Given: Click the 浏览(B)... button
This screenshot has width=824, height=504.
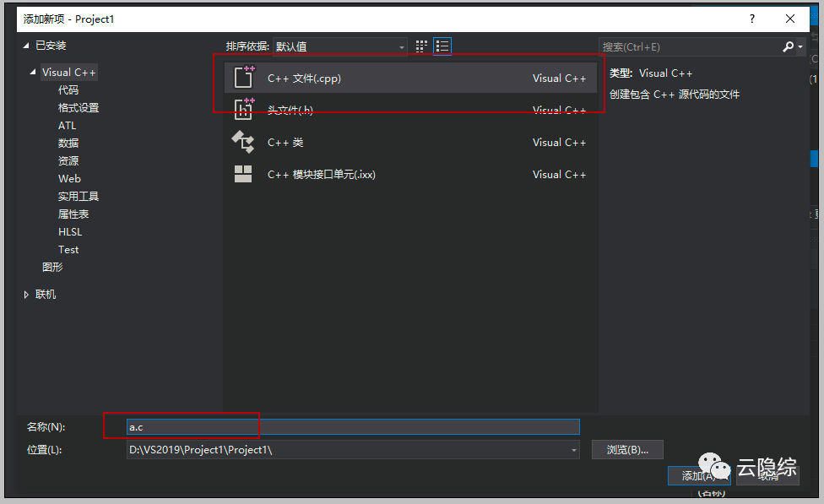Looking at the screenshot, I should [627, 450].
